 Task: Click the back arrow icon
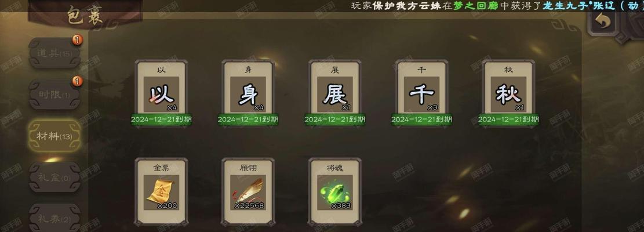coord(602,21)
